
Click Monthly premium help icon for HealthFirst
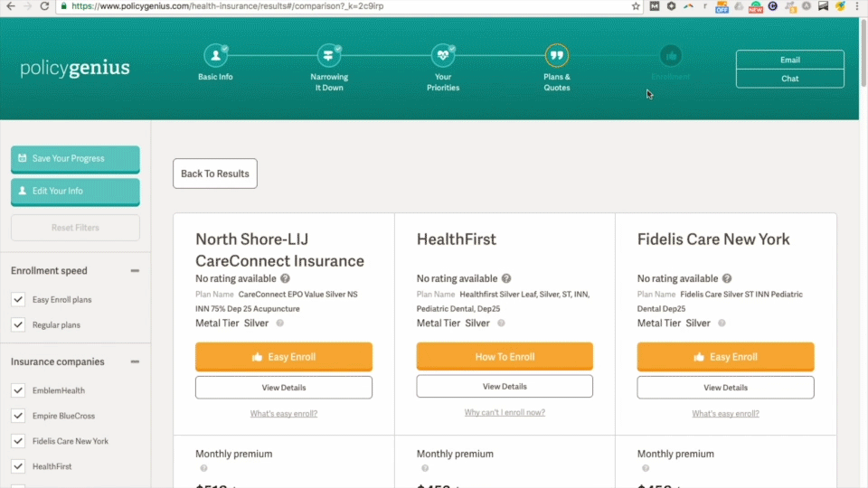[x=425, y=468]
